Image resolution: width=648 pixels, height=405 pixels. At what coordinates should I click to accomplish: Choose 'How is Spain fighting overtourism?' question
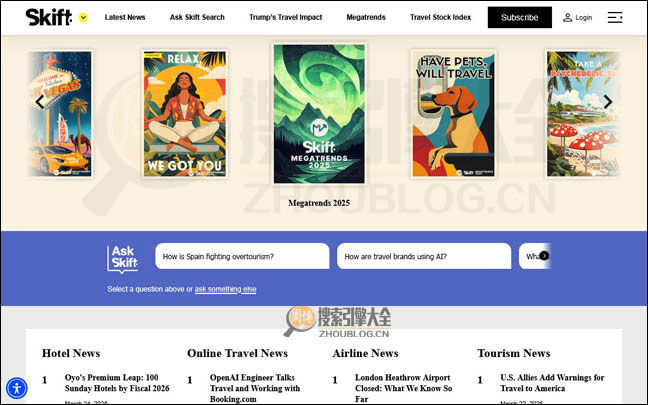[242, 256]
